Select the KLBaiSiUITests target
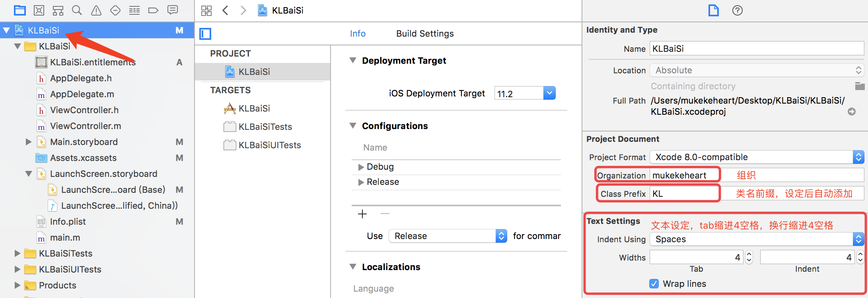This screenshot has height=298, width=868. tap(270, 145)
